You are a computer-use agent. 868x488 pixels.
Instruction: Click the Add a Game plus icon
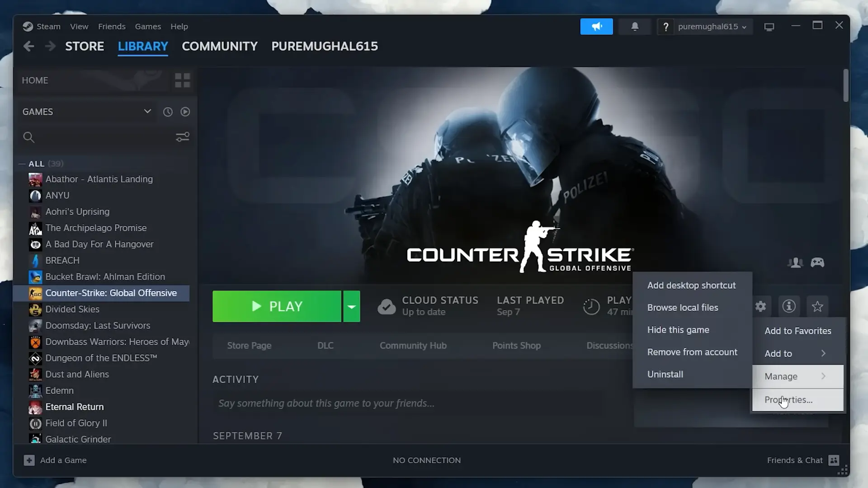[29, 460]
